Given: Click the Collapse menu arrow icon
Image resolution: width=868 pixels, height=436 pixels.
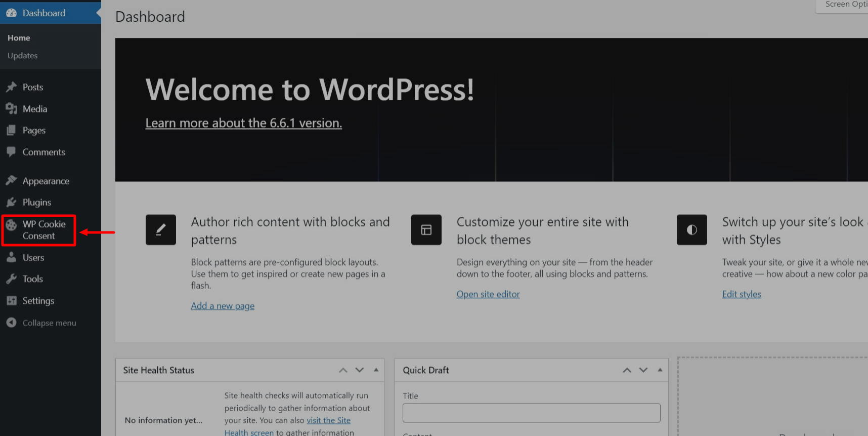Looking at the screenshot, I should [11, 323].
